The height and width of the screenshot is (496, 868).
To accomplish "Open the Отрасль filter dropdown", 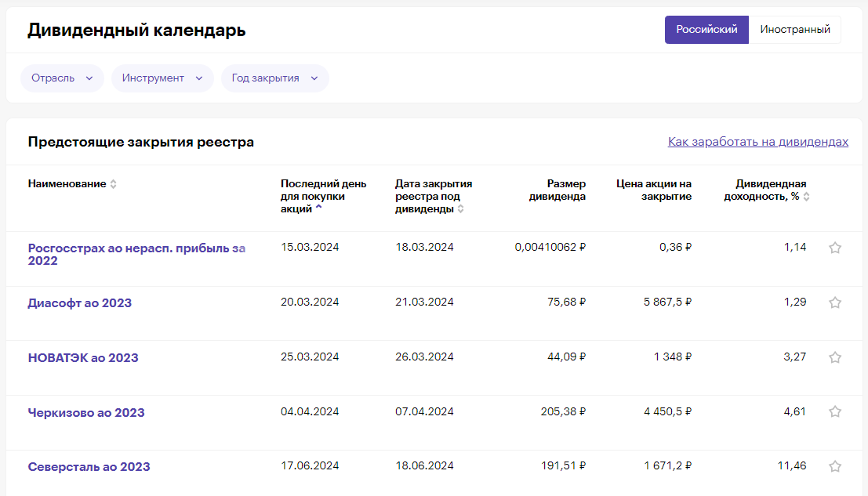I will pyautogui.click(x=62, y=78).
